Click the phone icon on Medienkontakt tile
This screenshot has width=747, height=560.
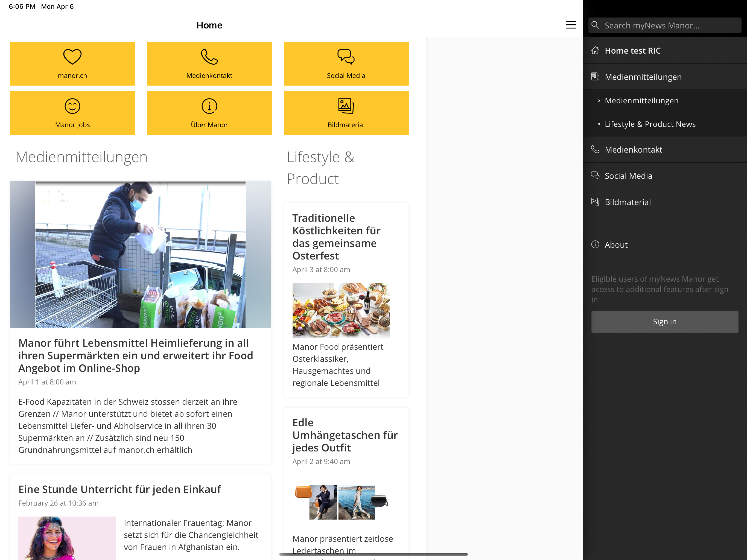click(209, 56)
